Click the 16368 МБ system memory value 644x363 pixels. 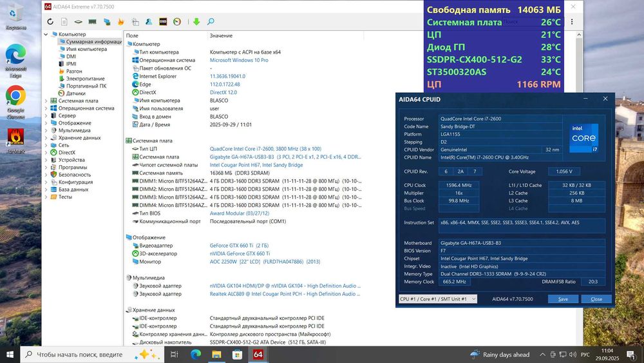240,173
